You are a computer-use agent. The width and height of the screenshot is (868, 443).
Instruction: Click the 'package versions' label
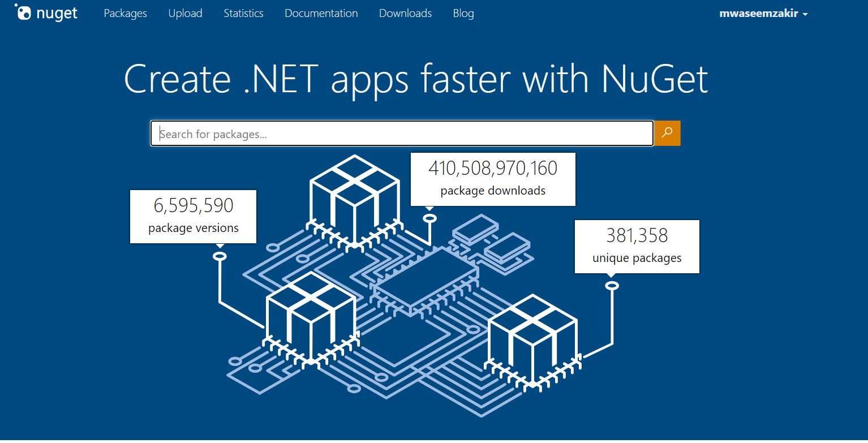tap(194, 228)
